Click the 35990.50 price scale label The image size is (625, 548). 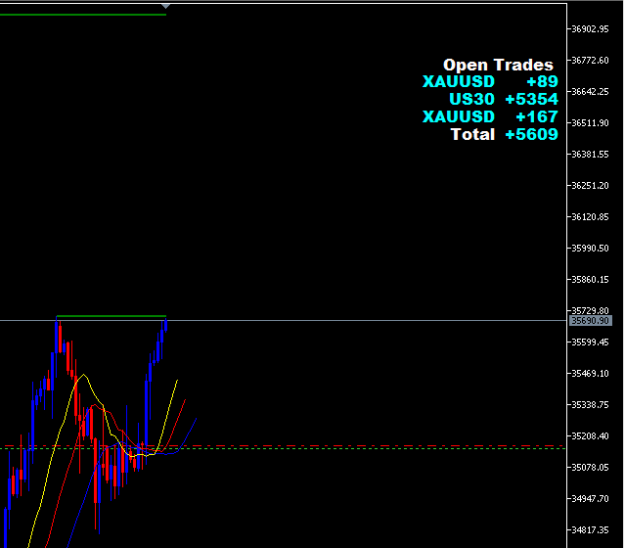[x=590, y=248]
